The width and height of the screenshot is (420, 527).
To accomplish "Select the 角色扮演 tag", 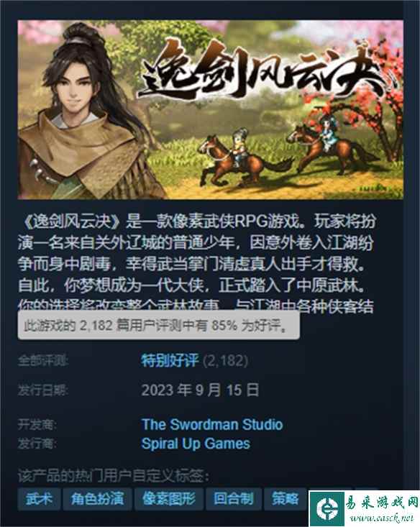I will 97,499.
